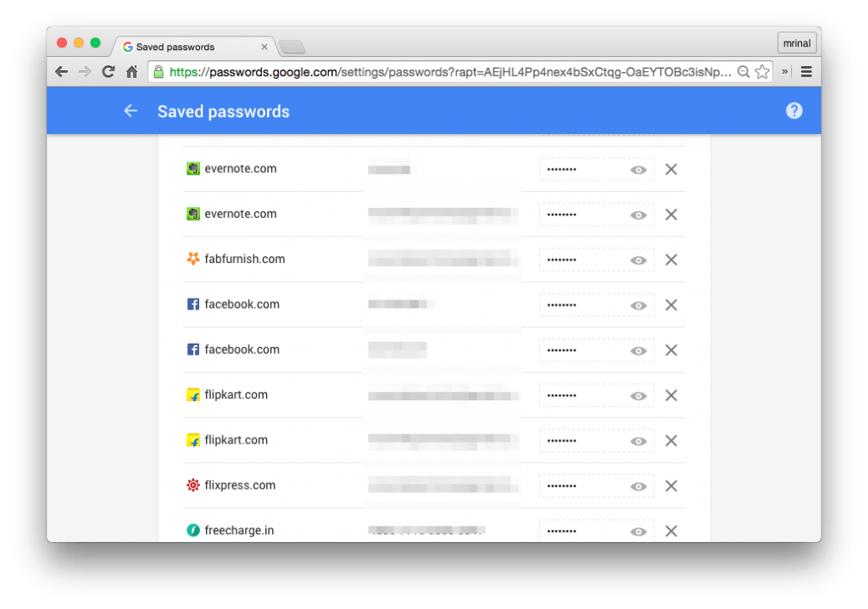Image resolution: width=868 pixels, height=609 pixels.
Task: Close the Saved passwords tab
Action: [264, 47]
